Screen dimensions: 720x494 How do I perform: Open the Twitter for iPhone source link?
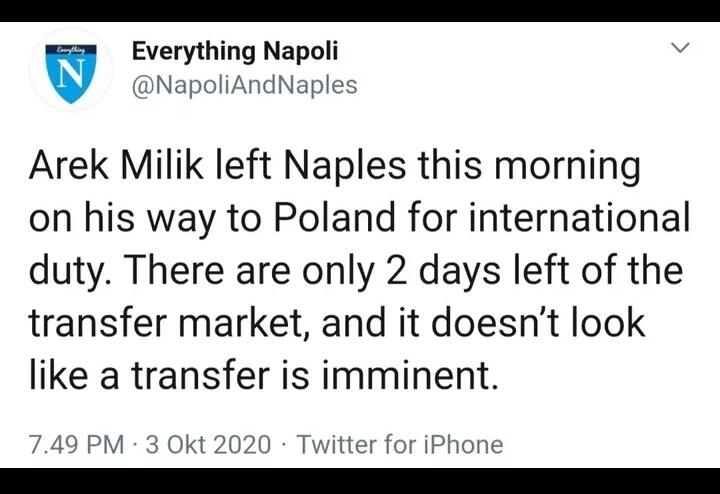(x=400, y=444)
